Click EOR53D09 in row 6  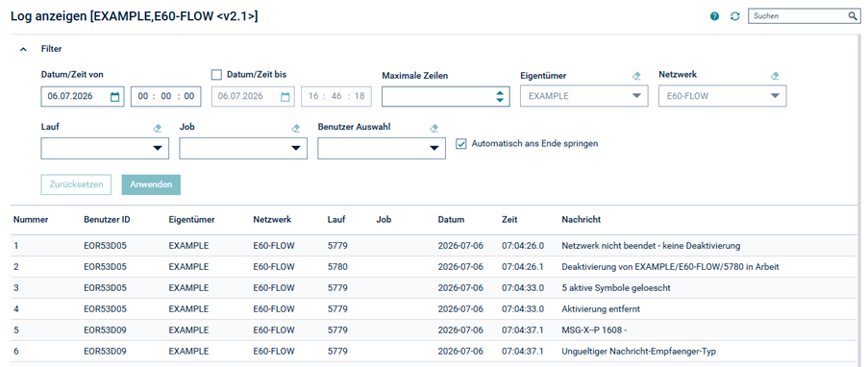tap(105, 351)
